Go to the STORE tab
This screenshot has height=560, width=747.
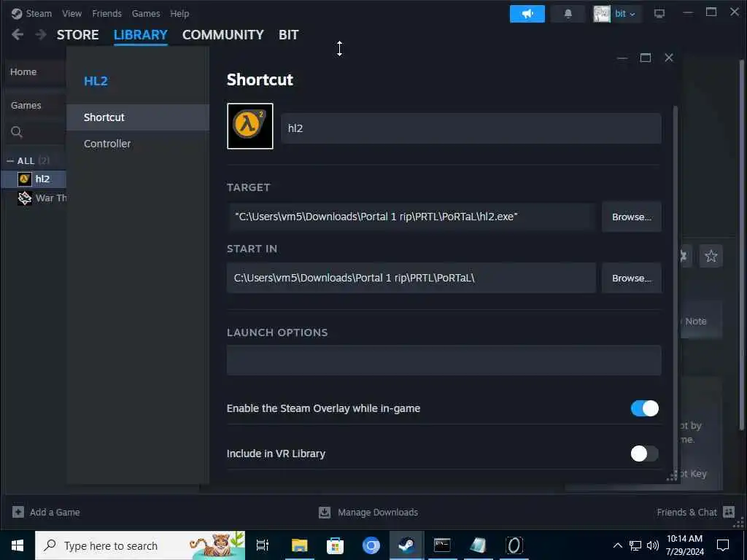tap(77, 35)
